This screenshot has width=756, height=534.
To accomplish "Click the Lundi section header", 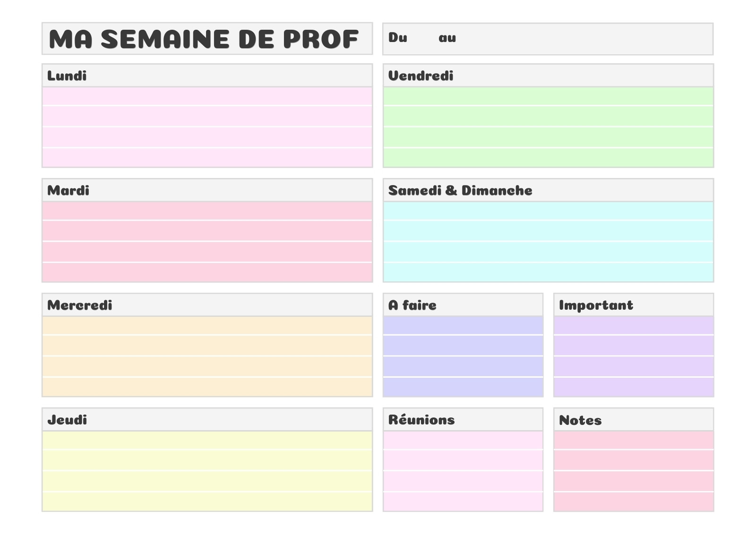I will pyautogui.click(x=207, y=76).
